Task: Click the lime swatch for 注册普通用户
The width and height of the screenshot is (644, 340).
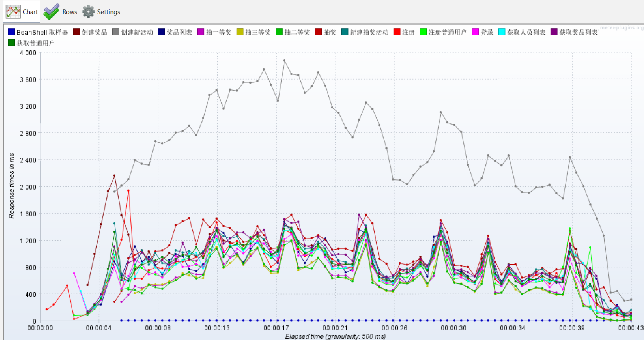Action: (x=423, y=32)
